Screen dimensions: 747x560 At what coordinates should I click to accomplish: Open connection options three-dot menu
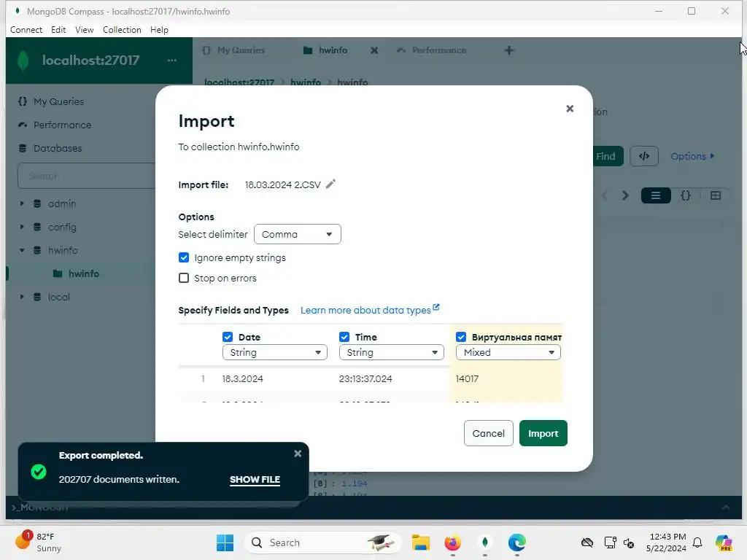(172, 60)
